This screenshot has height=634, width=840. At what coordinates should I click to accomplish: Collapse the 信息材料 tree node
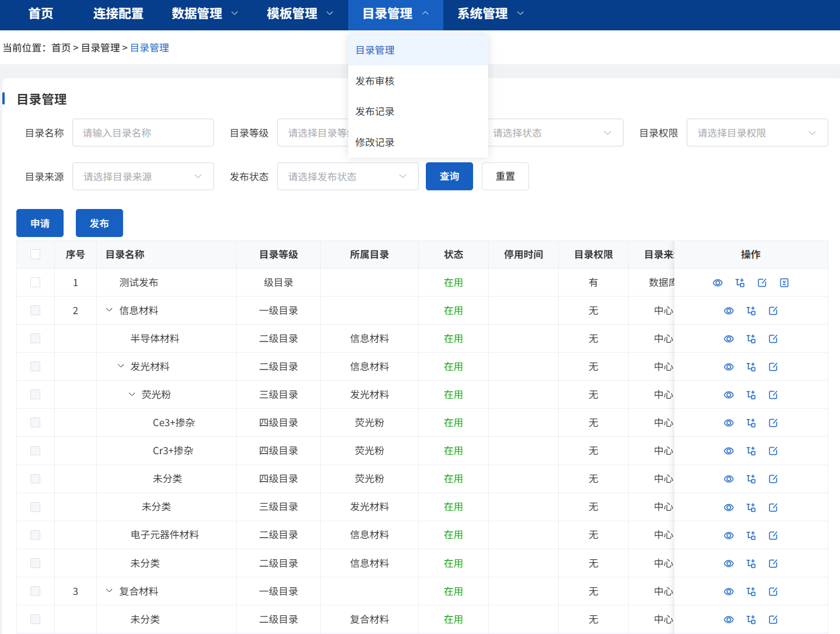click(109, 311)
